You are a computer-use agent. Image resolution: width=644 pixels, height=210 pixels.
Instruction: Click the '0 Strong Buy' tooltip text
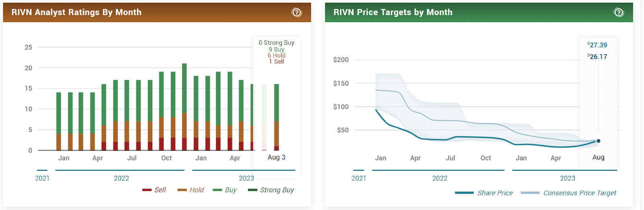click(x=277, y=43)
